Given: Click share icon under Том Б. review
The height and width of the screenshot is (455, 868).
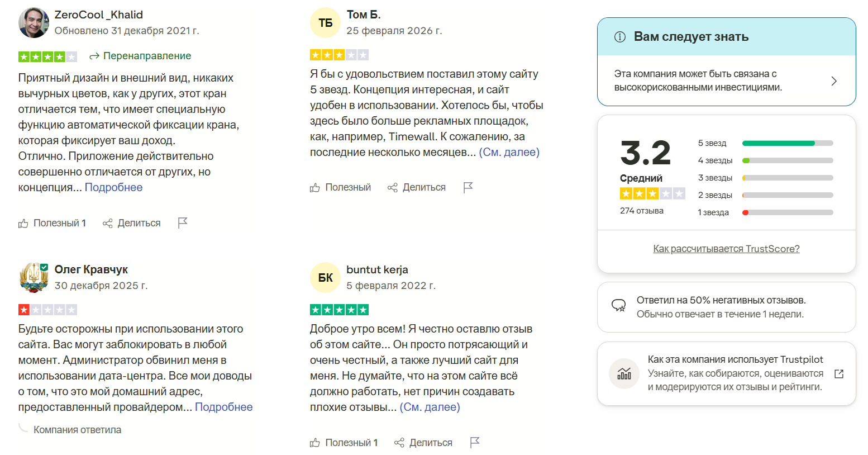Looking at the screenshot, I should pos(393,188).
